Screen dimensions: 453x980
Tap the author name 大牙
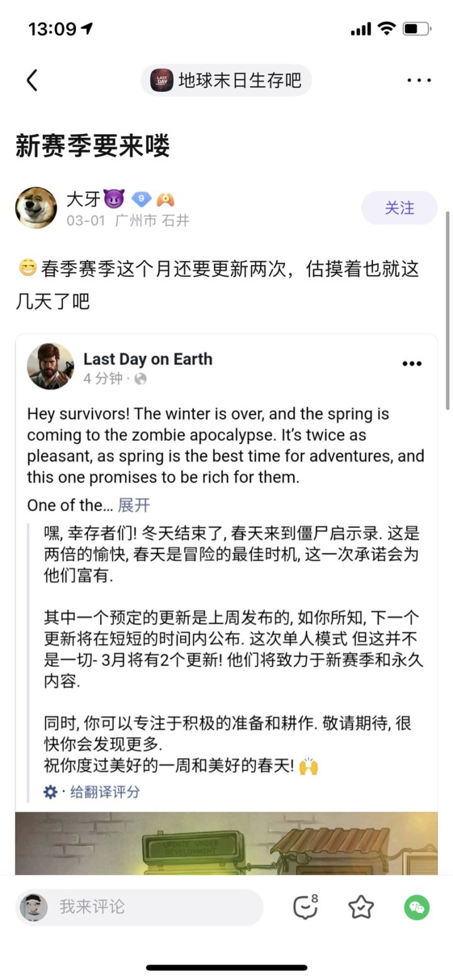(83, 199)
